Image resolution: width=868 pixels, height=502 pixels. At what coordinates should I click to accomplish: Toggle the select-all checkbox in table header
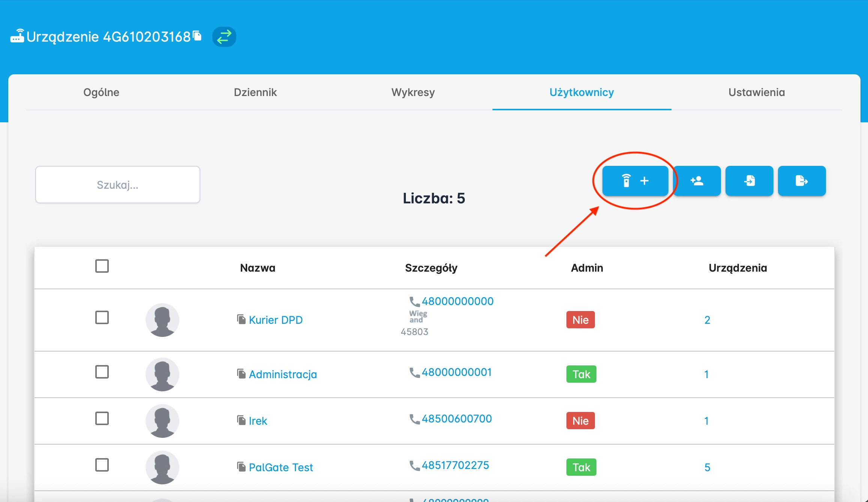point(102,266)
